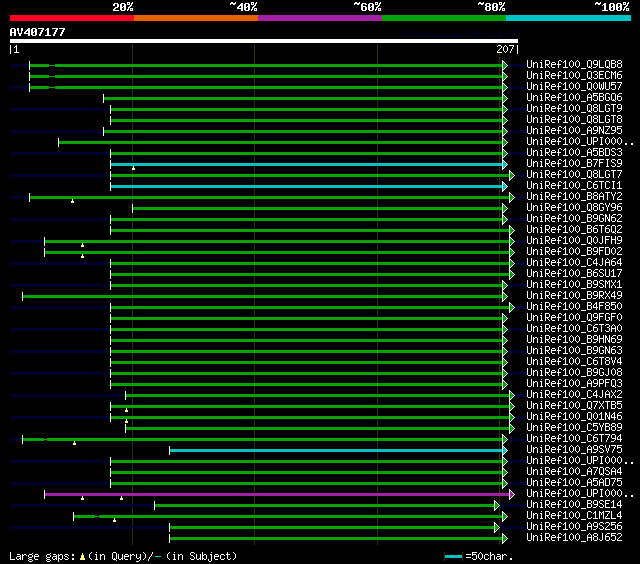Open the UniRef100_B7FIS9 hit label

574,164
